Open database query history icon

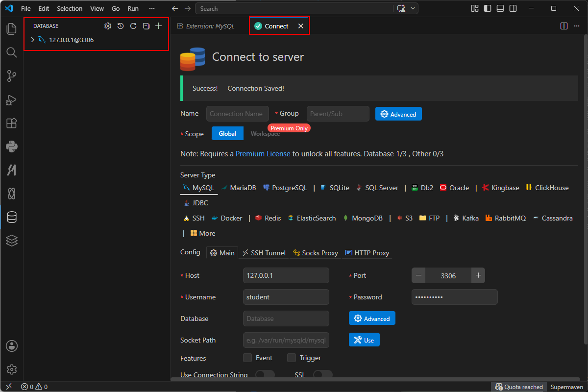[121, 26]
